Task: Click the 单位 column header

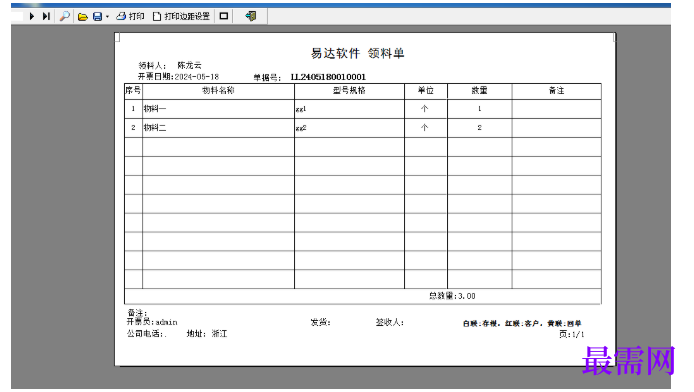Action: click(426, 91)
